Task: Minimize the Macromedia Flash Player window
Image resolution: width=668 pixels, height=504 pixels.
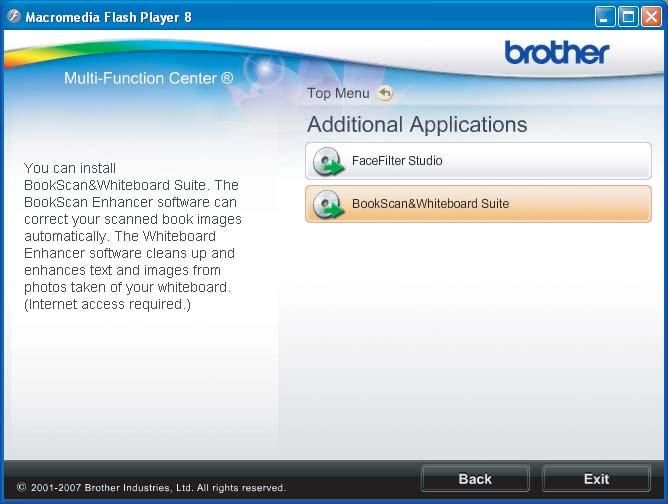Action: (x=604, y=17)
